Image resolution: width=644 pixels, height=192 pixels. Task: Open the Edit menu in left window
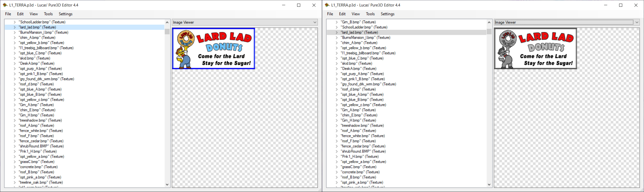point(20,14)
